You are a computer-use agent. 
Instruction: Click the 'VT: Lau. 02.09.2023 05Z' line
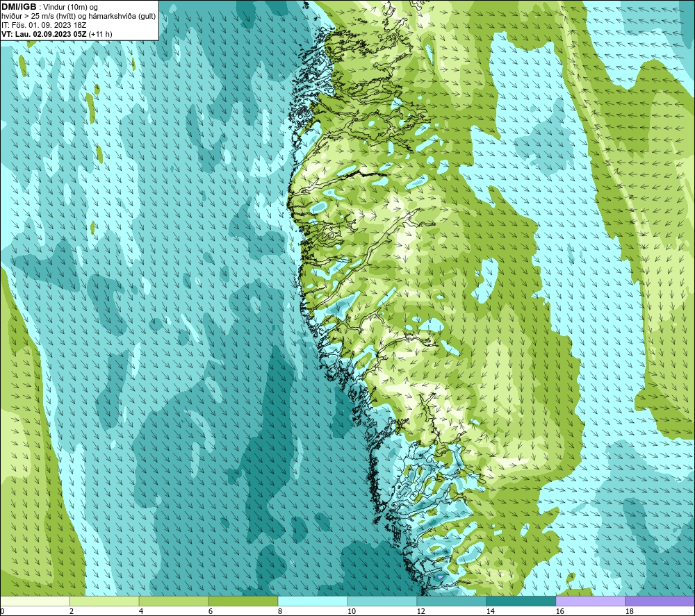point(57,34)
